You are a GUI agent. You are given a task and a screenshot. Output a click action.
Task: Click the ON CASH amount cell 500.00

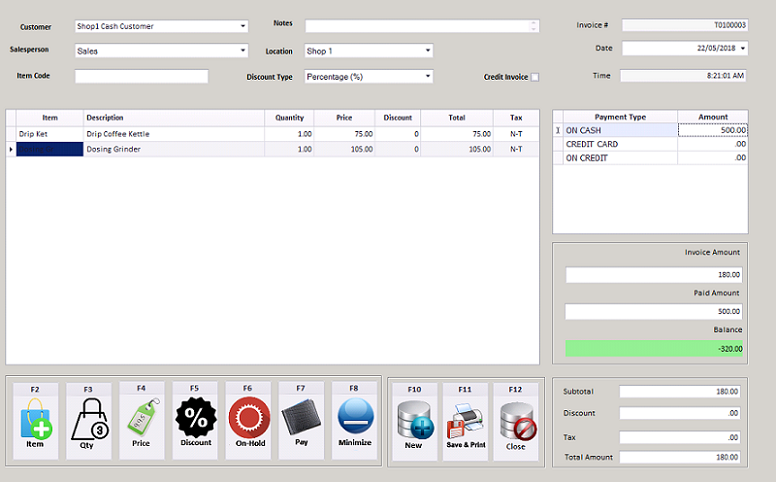(x=713, y=130)
